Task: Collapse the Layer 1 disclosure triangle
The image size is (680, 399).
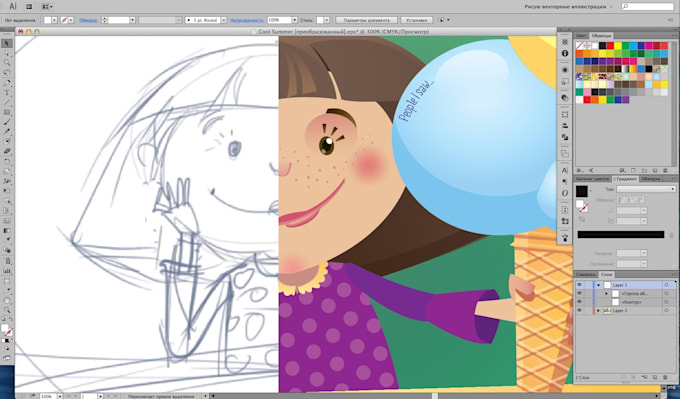Action: click(x=598, y=285)
